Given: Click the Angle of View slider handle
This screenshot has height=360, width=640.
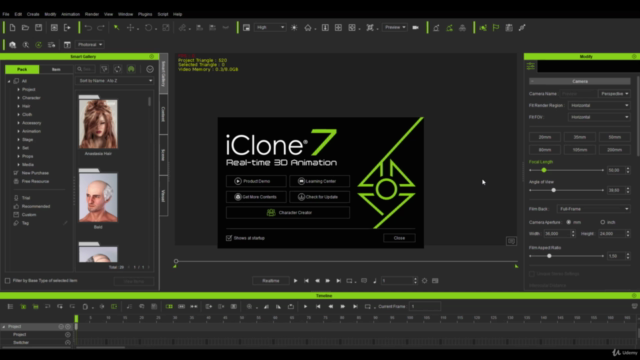Looking at the screenshot, I should (x=553, y=190).
